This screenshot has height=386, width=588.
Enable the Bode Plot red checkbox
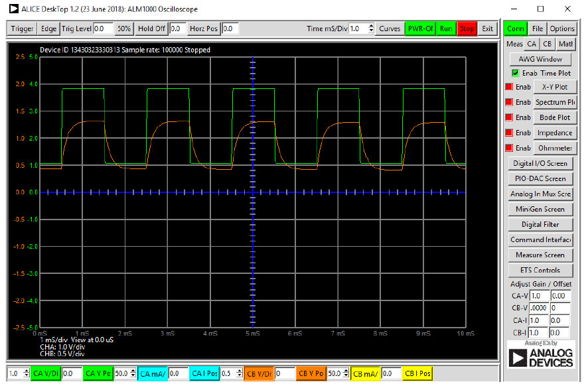click(509, 117)
